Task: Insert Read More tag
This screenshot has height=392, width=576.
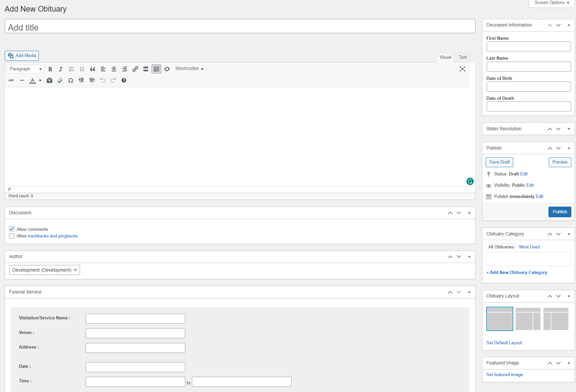Action: pos(146,69)
